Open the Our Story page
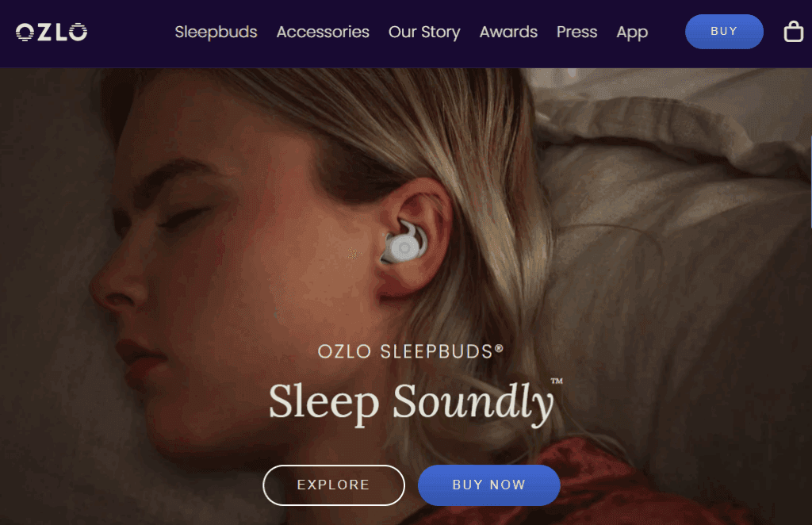 pyautogui.click(x=424, y=32)
